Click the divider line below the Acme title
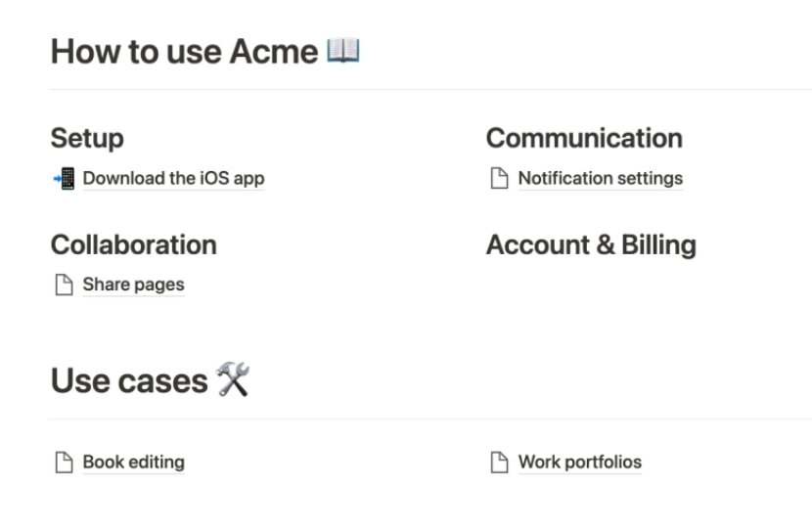This screenshot has width=812, height=529. coord(429,90)
